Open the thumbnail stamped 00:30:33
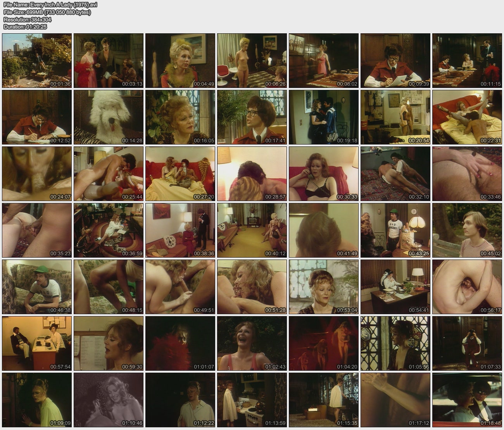Viewport: 504px width, 430px height. [324, 174]
